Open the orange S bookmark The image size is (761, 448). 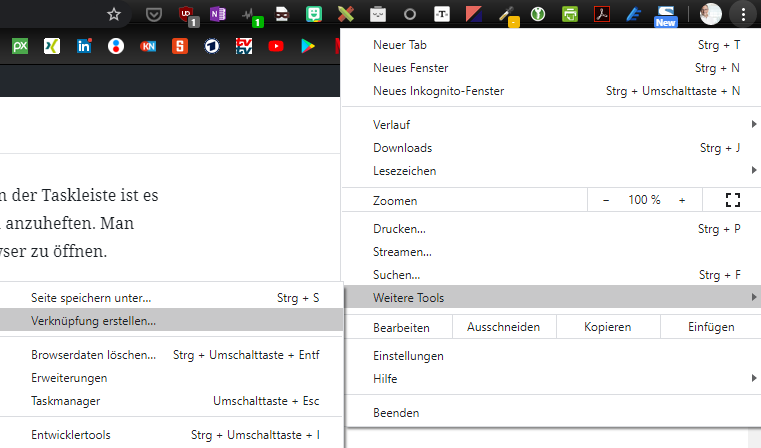click(180, 46)
